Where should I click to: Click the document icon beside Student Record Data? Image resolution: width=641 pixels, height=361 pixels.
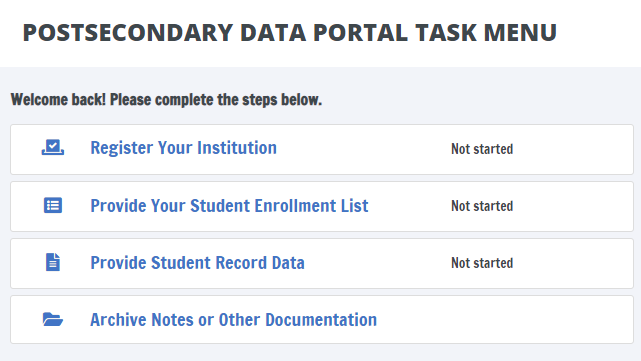53,262
